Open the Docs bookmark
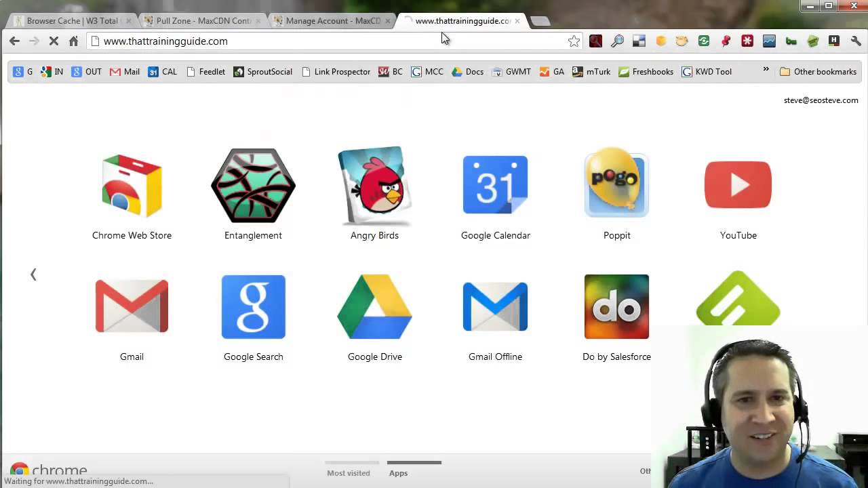The height and width of the screenshot is (488, 868). 467,72
